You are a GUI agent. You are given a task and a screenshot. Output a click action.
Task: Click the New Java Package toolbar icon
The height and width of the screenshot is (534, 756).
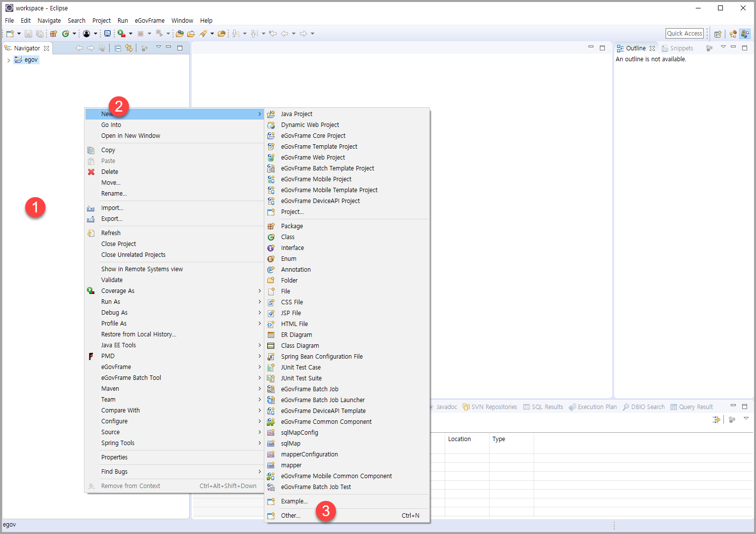(x=53, y=34)
